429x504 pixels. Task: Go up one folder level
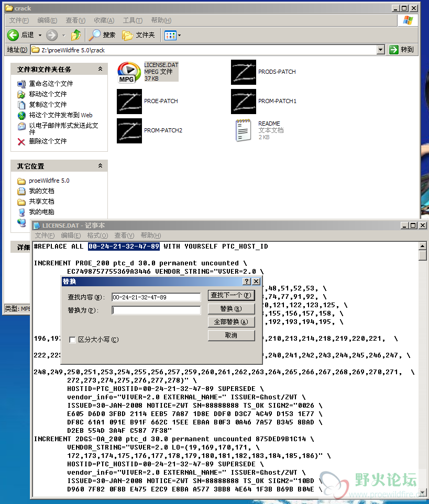point(76,35)
